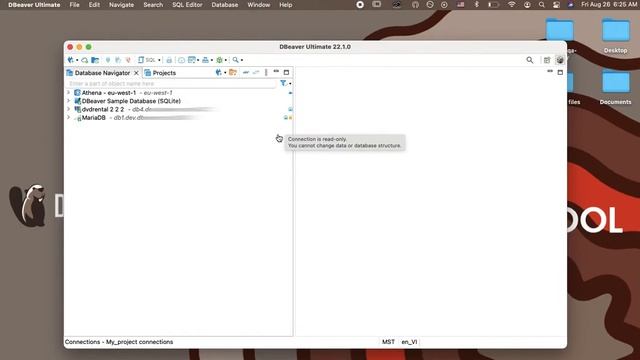640x360 pixels.
Task: Click the navigator's create folder icon
Action: 233,72
